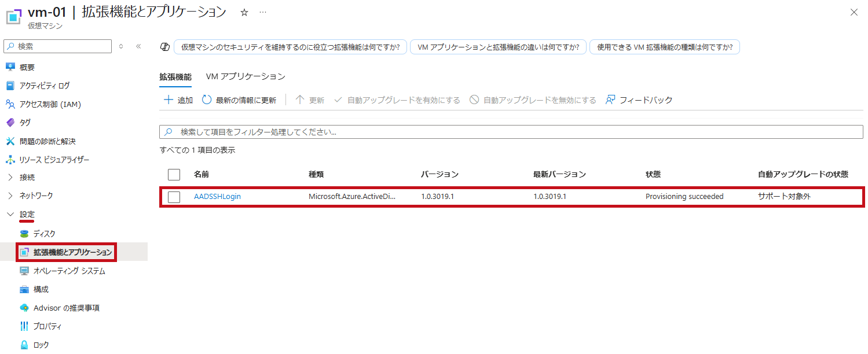Click the sidebar search field
Viewport: 868px width, 354px height.
(58, 46)
